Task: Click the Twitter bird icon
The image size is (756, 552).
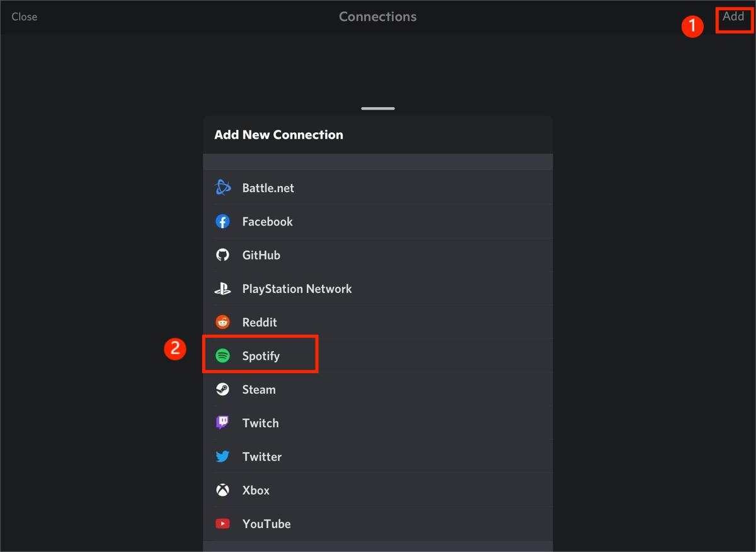Action: coord(222,456)
